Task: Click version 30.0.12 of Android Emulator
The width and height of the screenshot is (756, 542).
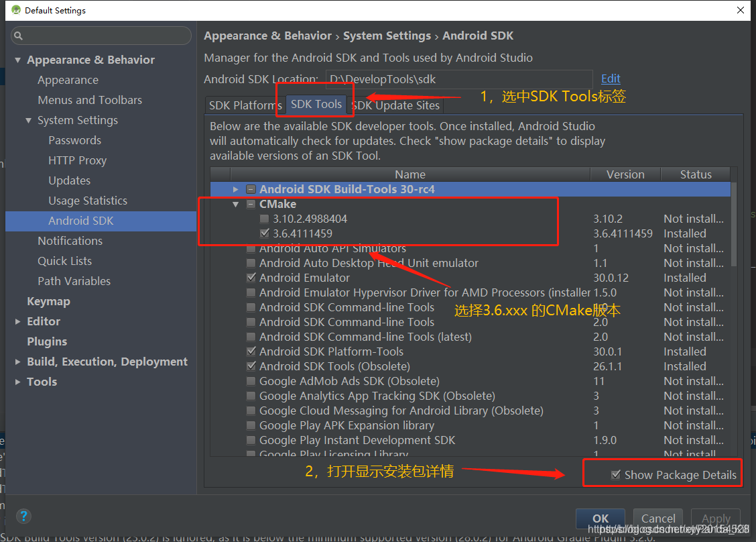Action: click(611, 278)
